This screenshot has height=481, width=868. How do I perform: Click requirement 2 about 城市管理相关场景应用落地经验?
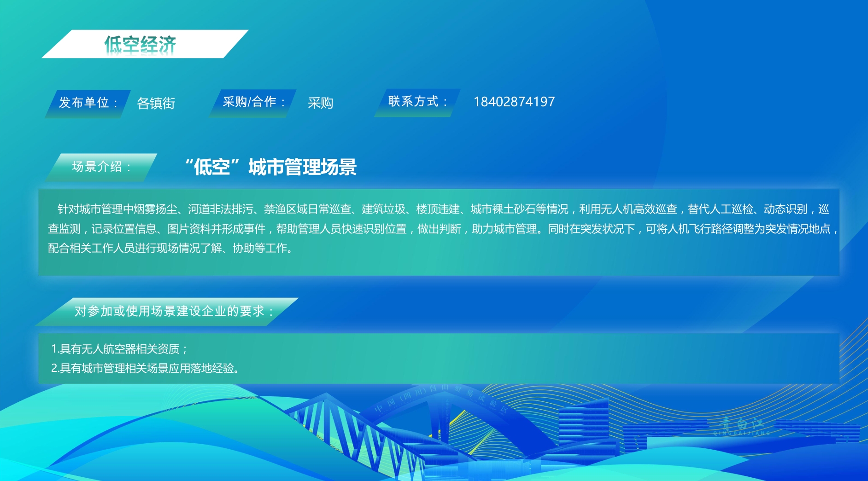click(145, 368)
